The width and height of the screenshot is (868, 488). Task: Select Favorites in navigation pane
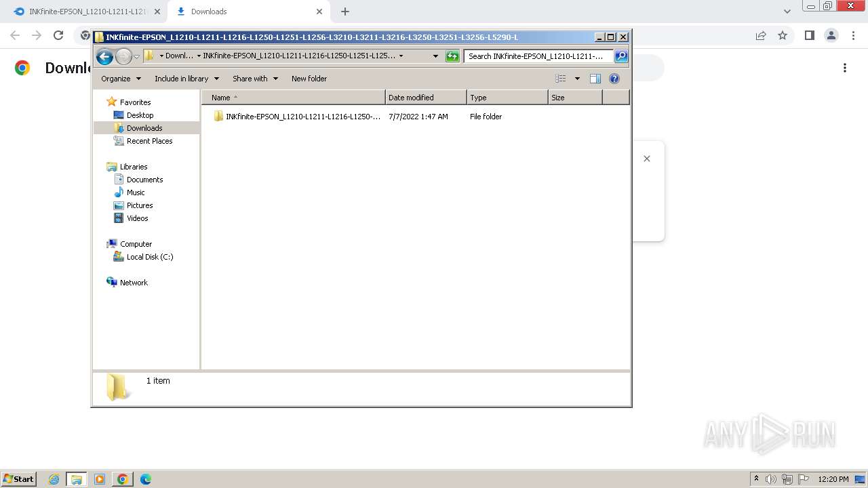pyautogui.click(x=135, y=102)
